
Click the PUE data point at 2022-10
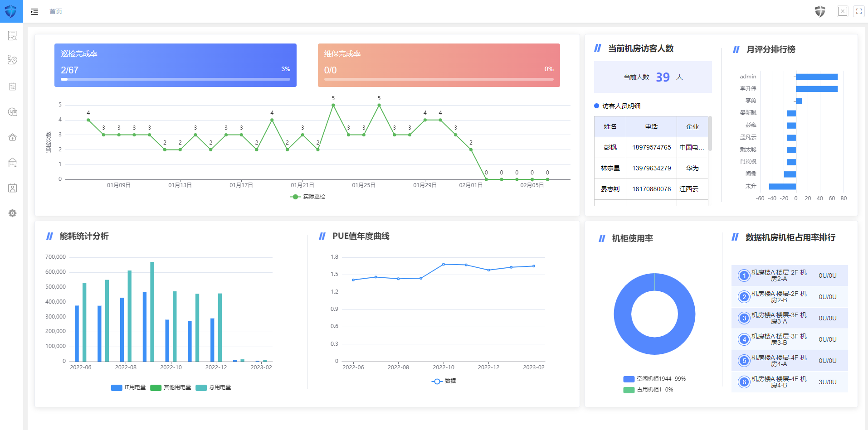tap(444, 264)
